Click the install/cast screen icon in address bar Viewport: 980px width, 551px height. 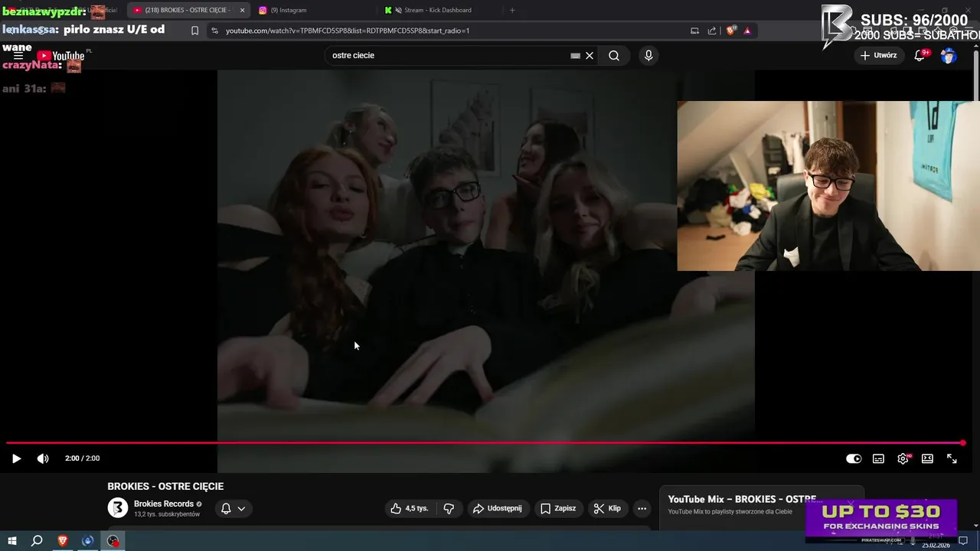[x=694, y=31]
